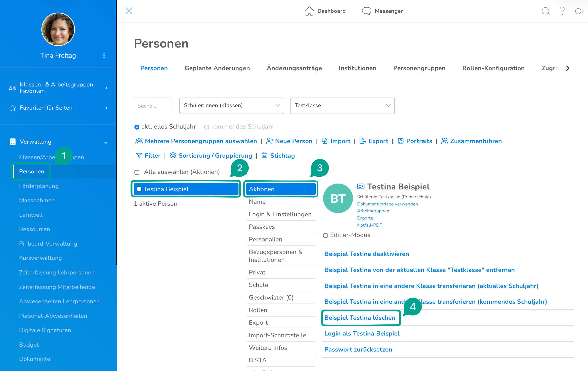Click the Suche search input field
Image resolution: width=588 pixels, height=371 pixels.
pos(152,106)
